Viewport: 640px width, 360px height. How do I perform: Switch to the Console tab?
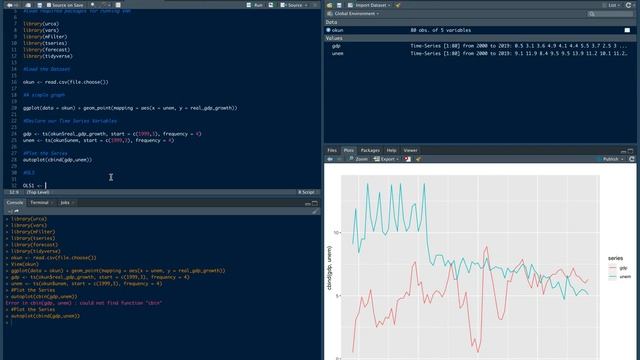point(15,202)
